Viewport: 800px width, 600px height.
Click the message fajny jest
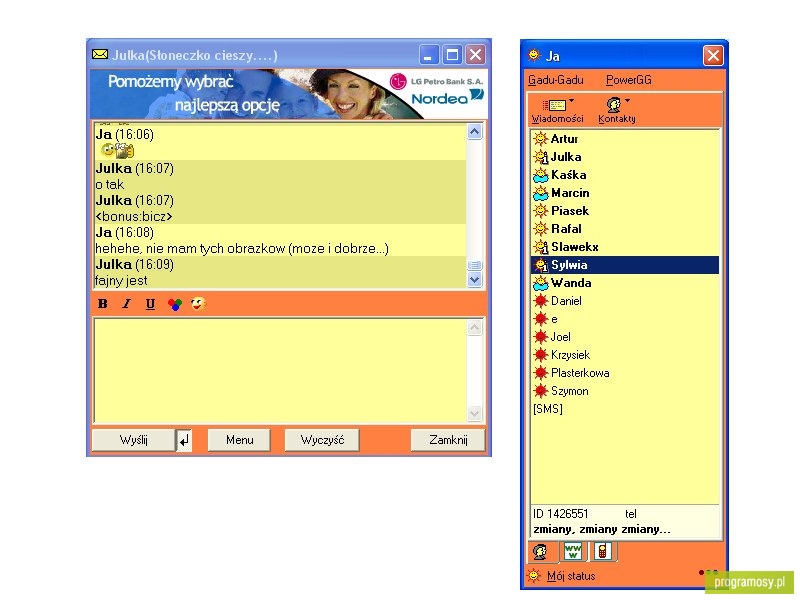(x=121, y=281)
